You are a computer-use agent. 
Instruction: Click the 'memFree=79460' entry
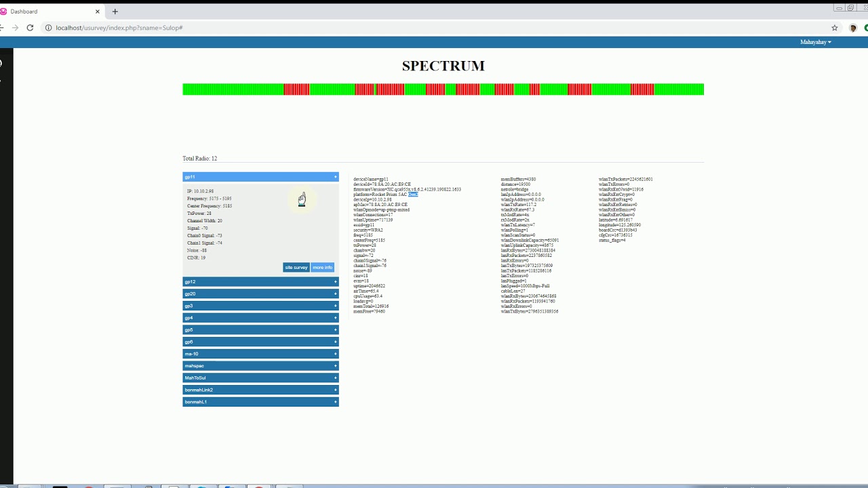click(x=369, y=312)
